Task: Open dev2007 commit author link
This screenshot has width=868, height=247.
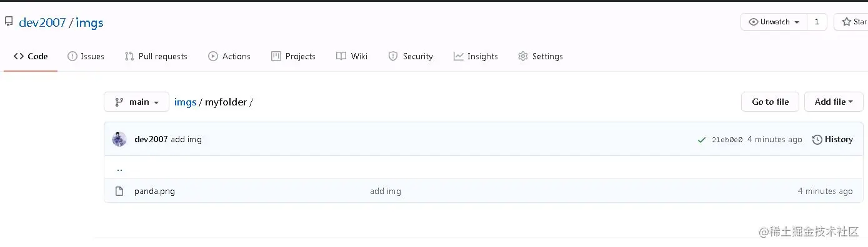Action: tap(151, 139)
